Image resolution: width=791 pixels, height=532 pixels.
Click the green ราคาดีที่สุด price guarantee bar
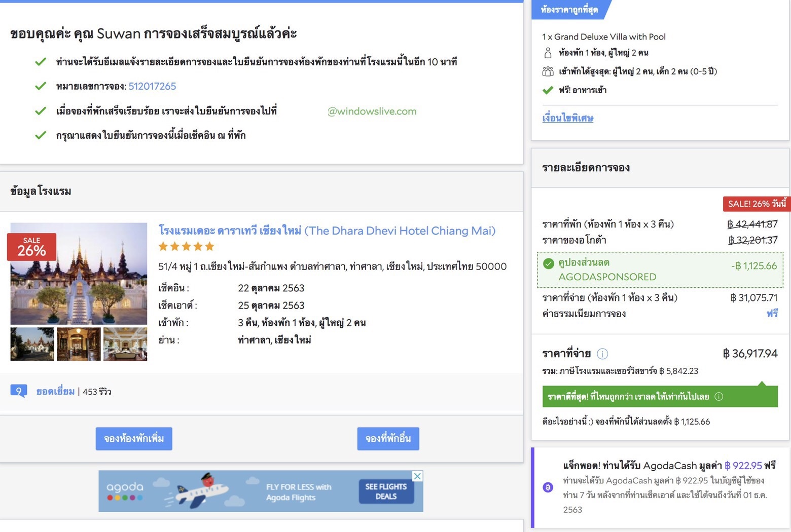(x=660, y=397)
